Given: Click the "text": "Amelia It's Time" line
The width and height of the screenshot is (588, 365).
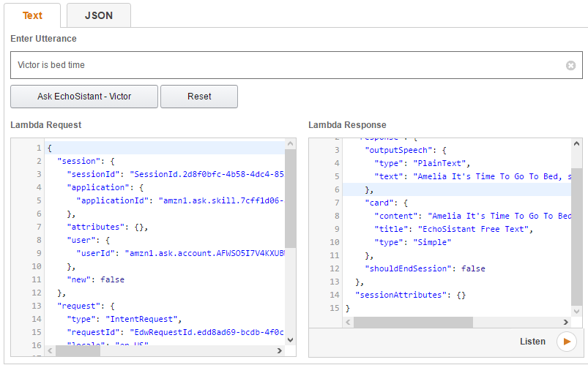Looking at the screenshot, I should [x=472, y=176].
